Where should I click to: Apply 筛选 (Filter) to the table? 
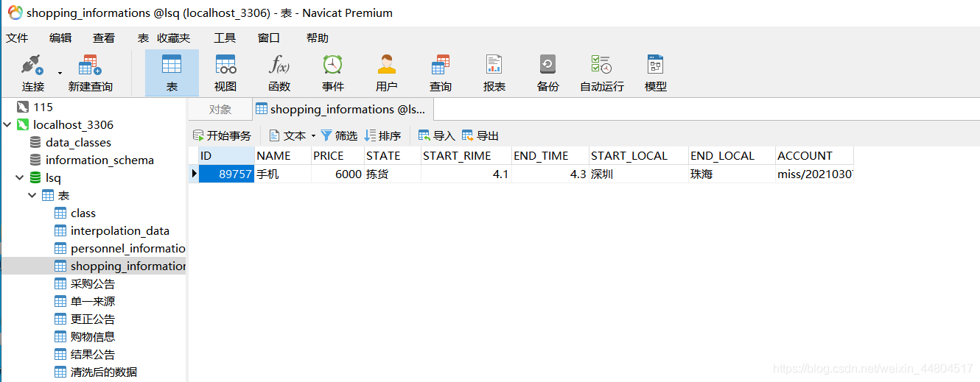(339, 135)
